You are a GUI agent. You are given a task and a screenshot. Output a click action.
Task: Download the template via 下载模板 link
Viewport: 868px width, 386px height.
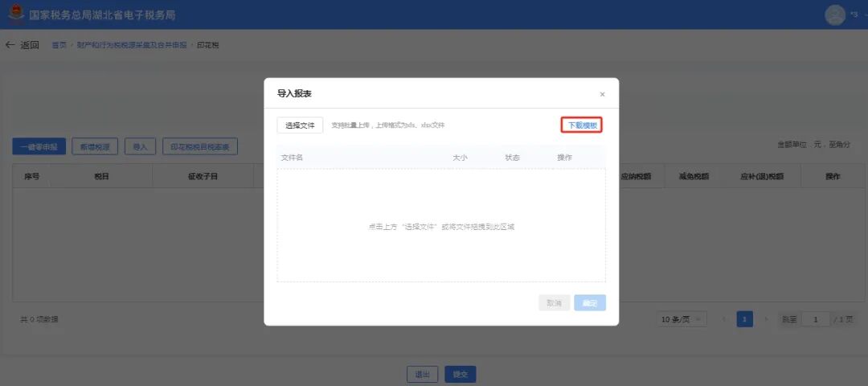tap(582, 125)
